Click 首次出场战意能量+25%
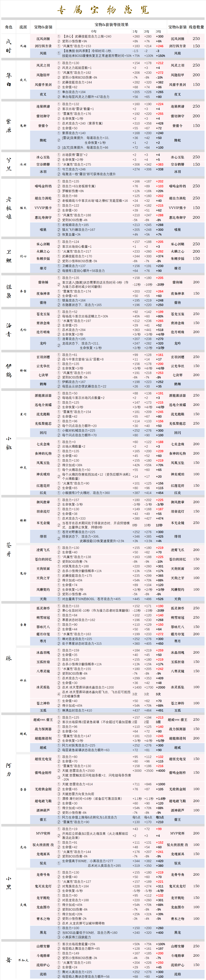206x980 pixels. pyautogui.click(x=79, y=944)
